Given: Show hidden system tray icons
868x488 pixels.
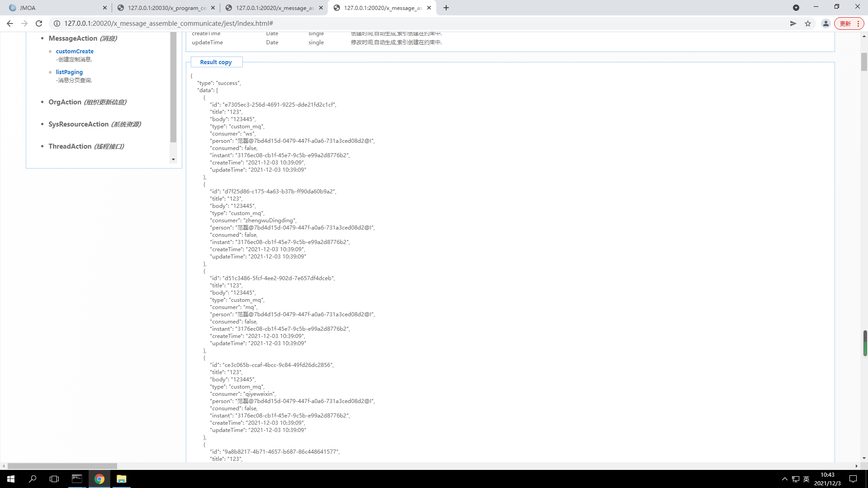Looking at the screenshot, I should pos(784,479).
